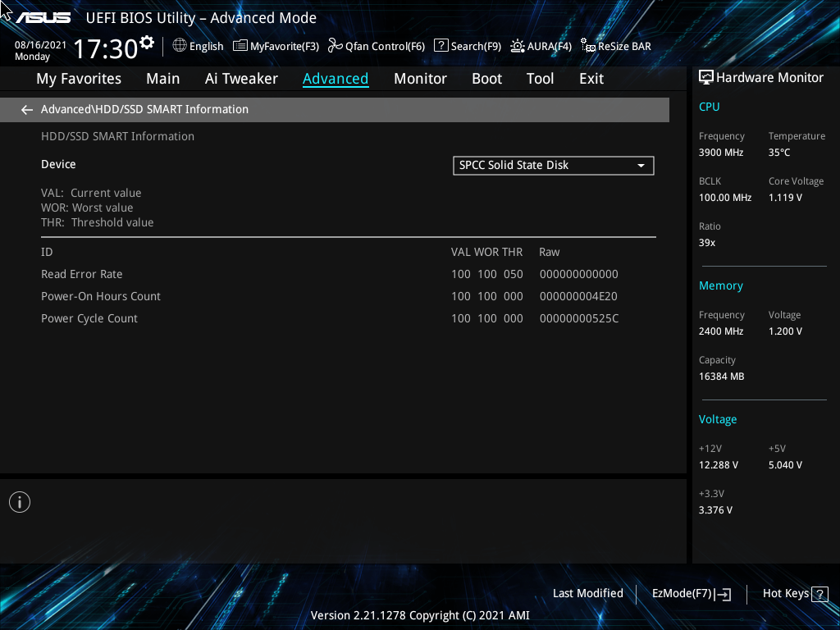Viewport: 840px width, 630px height.
Task: Click the Device label
Action: (x=58, y=164)
